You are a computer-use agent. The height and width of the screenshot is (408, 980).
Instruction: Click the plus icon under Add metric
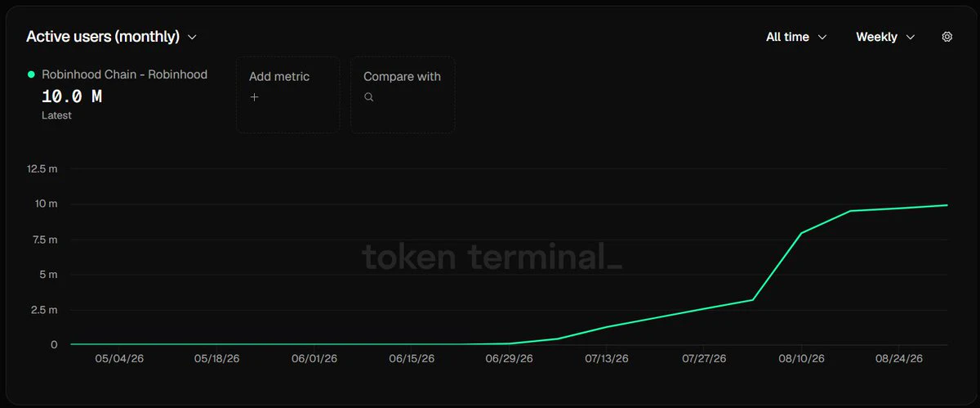point(254,96)
